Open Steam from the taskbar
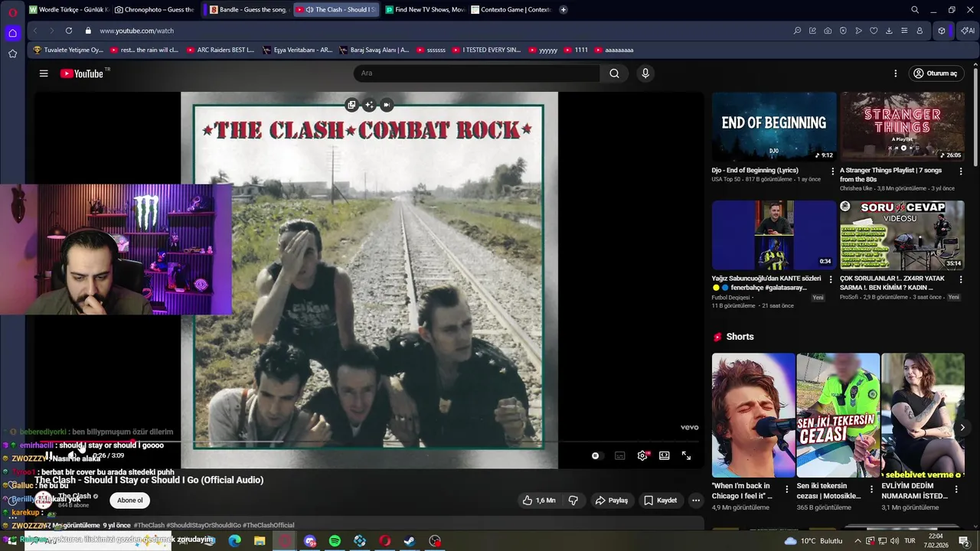 (x=410, y=541)
